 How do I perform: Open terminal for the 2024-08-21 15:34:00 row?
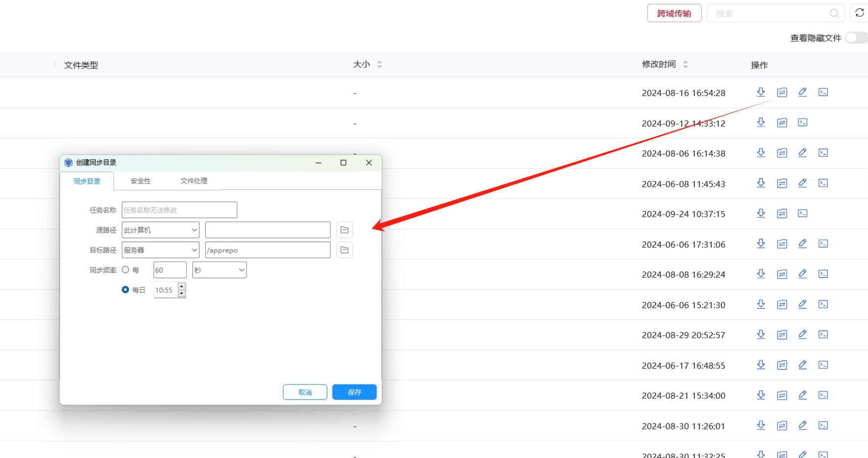tap(823, 395)
